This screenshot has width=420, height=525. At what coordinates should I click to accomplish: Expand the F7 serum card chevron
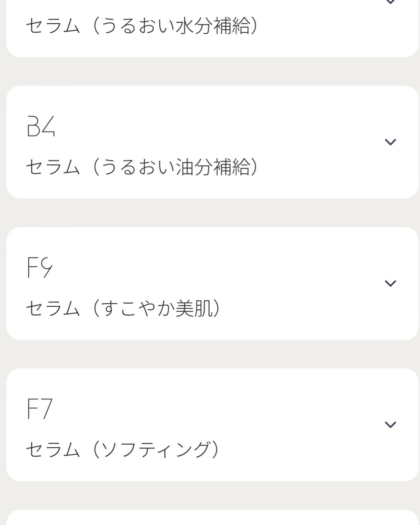click(390, 424)
